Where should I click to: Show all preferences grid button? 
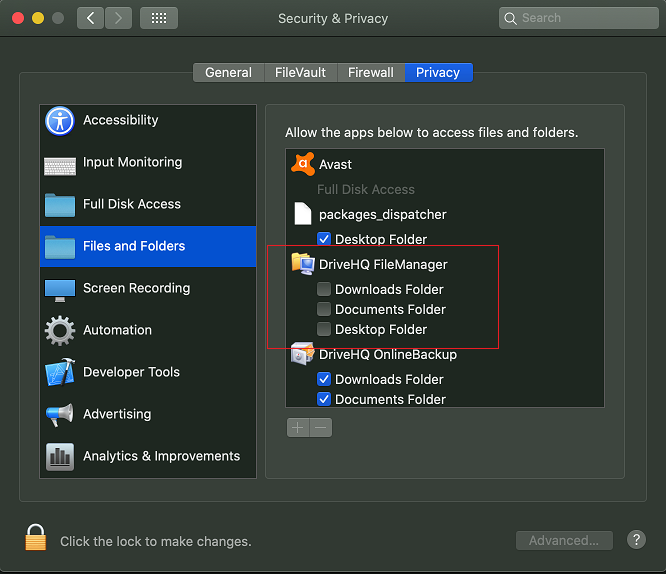point(159,18)
